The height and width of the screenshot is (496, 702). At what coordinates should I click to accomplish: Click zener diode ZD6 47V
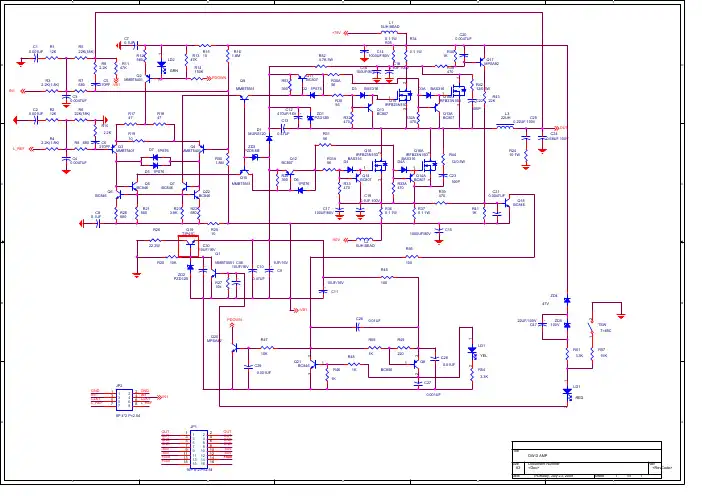(567, 300)
